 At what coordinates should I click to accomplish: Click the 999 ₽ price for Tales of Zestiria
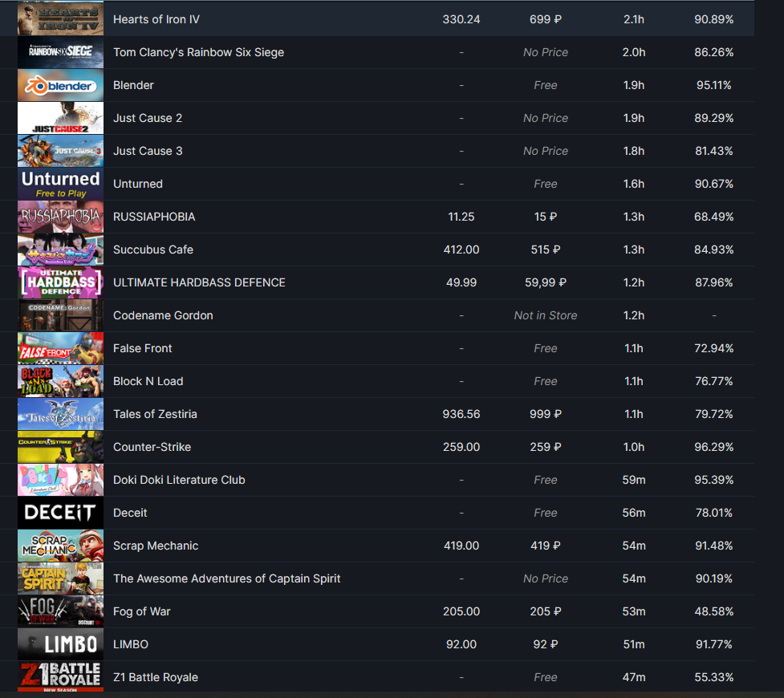pyautogui.click(x=546, y=414)
